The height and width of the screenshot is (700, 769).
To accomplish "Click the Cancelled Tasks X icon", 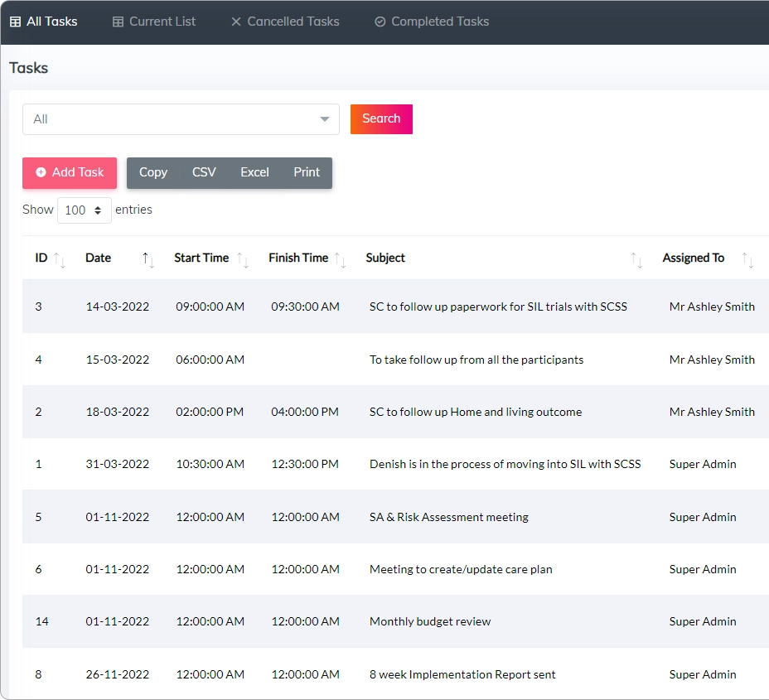I will click(236, 22).
